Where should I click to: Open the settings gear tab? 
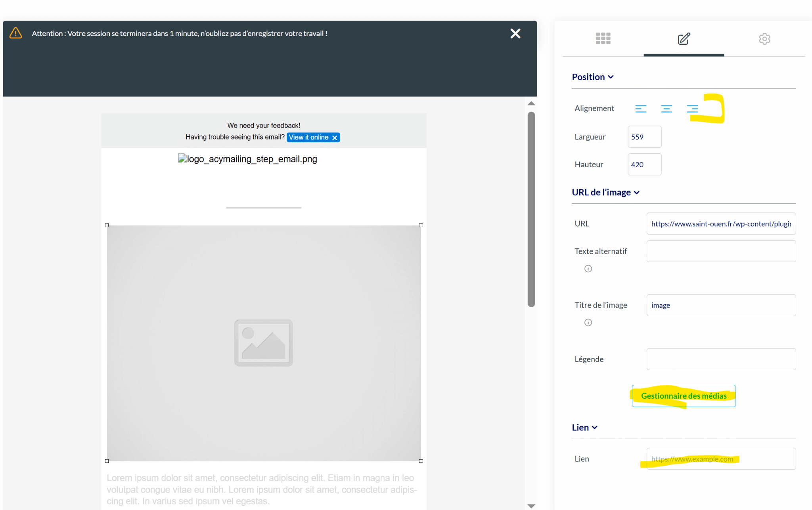[x=764, y=39]
